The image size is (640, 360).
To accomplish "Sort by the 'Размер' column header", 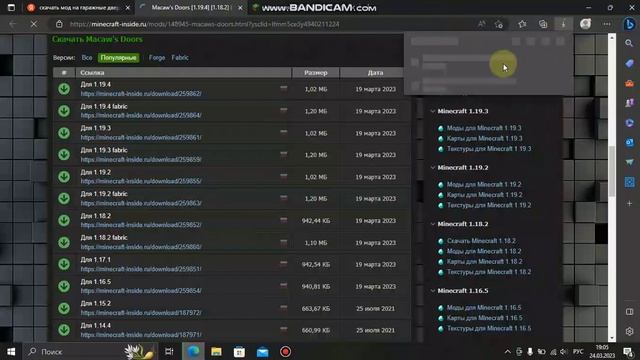I will 316,73.
